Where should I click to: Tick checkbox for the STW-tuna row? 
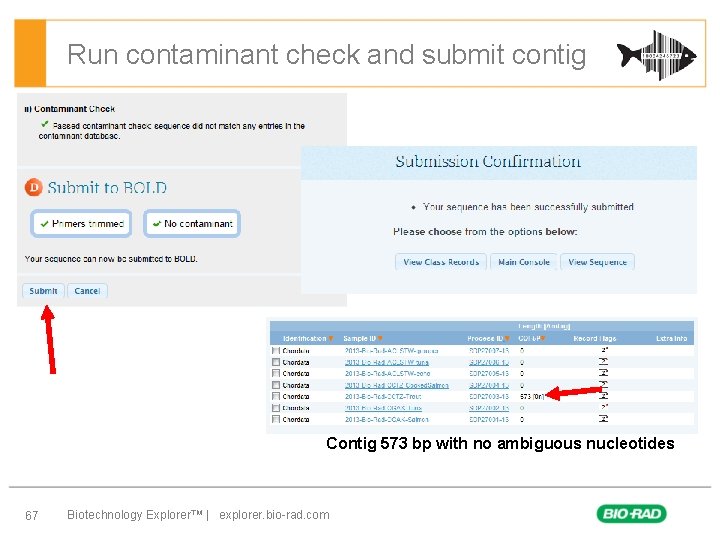click(276, 362)
